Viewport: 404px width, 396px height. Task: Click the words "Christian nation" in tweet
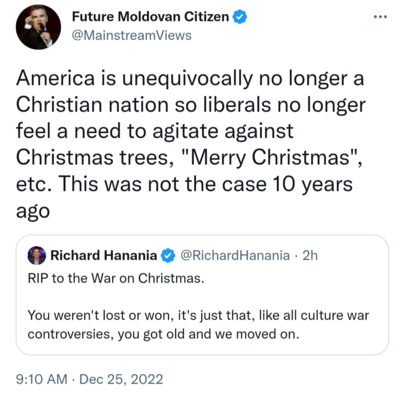point(92,105)
